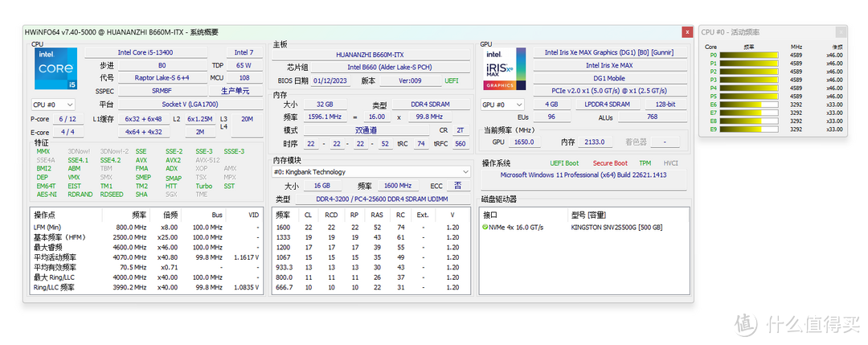
Task: Click the Intel Iris Xe MAX Graphics logo
Action: (506, 68)
